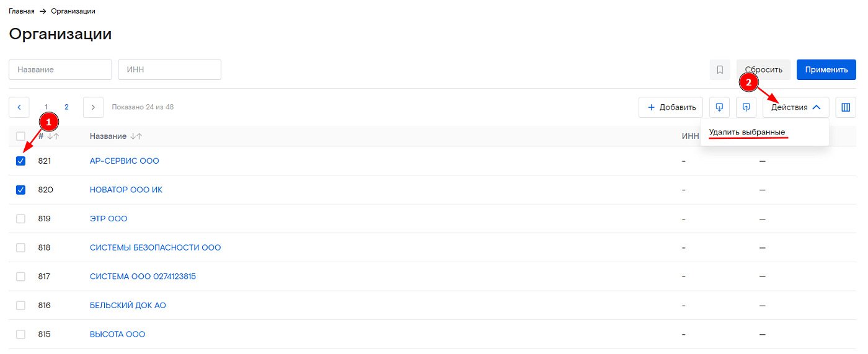Collapse the Действия dropdown
868x354 pixels.
[x=796, y=107]
